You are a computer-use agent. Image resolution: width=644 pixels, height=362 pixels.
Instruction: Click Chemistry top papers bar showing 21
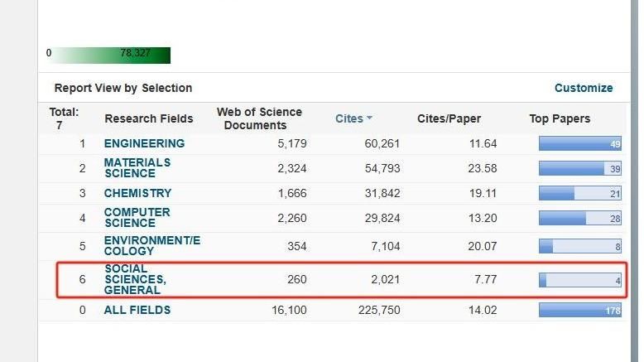coord(579,193)
